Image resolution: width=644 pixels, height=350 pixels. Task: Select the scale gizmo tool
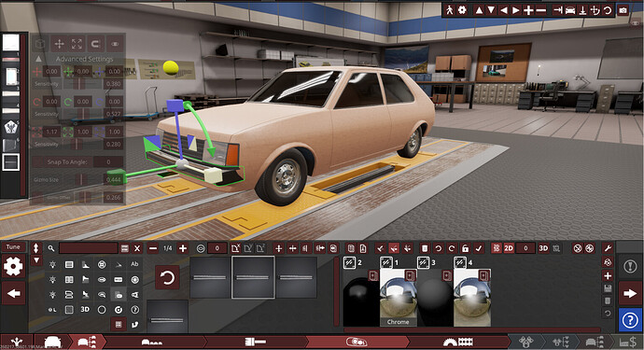[77, 44]
